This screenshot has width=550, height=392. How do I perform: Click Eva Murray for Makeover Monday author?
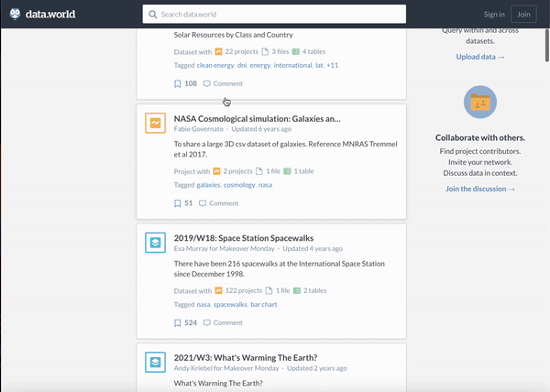[x=225, y=249]
